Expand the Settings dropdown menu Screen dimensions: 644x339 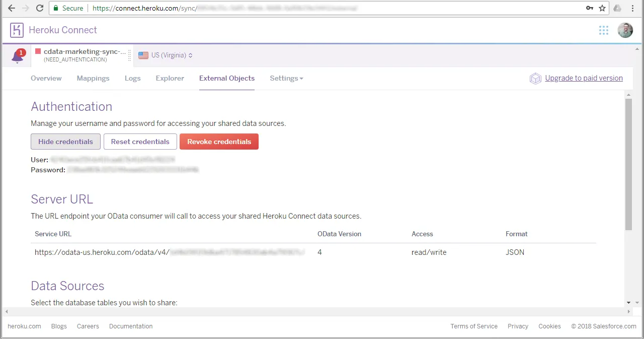click(286, 79)
